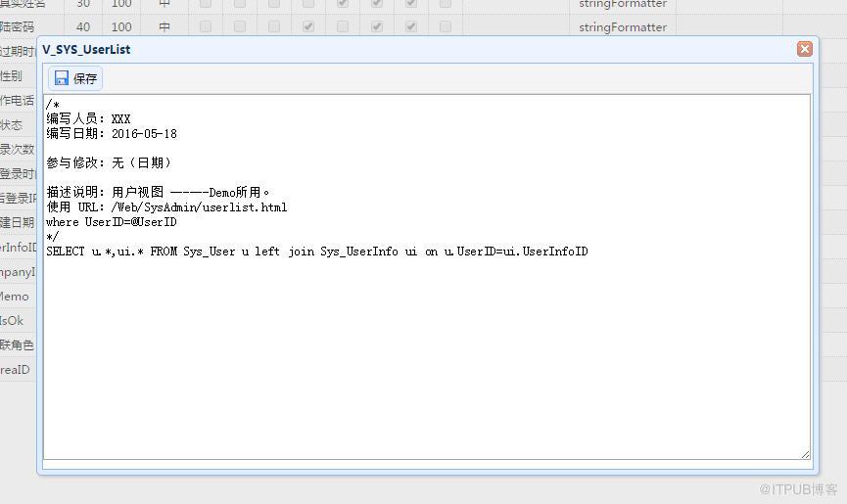Select the Memo row in background table
847x504 pixels.
[15, 297]
